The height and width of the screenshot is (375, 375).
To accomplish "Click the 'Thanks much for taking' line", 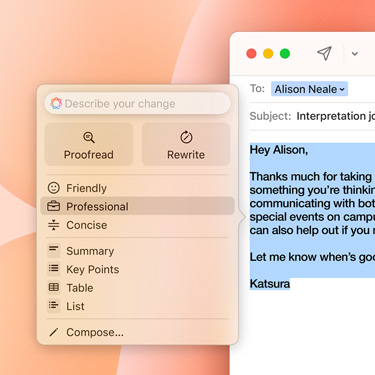I will (311, 176).
